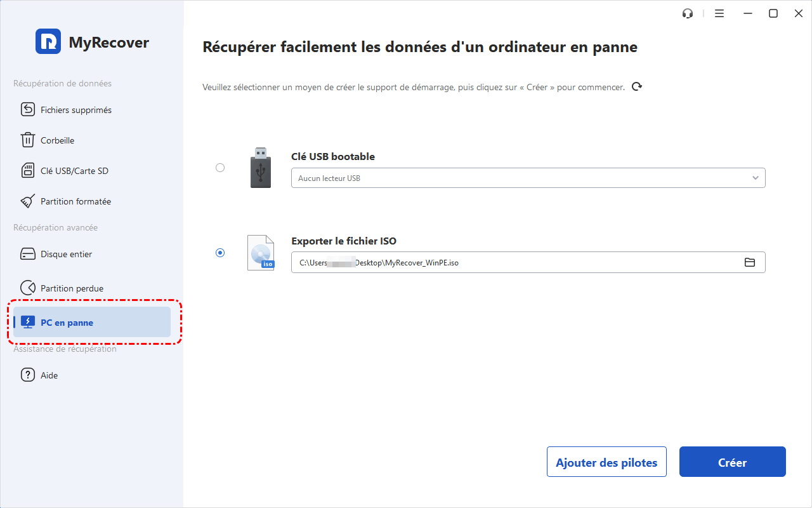The width and height of the screenshot is (812, 508).
Task: Click the Ajouter des pilotes button
Action: 606,462
